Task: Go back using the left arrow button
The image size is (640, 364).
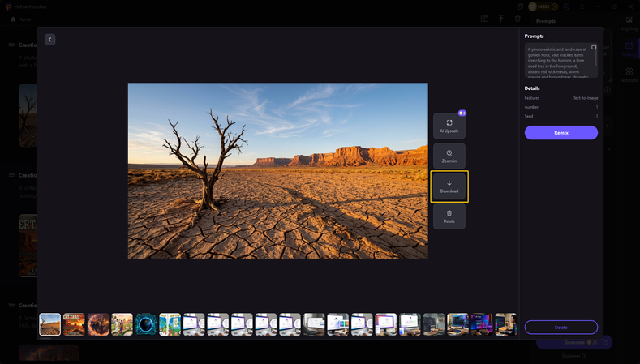Action: point(49,39)
